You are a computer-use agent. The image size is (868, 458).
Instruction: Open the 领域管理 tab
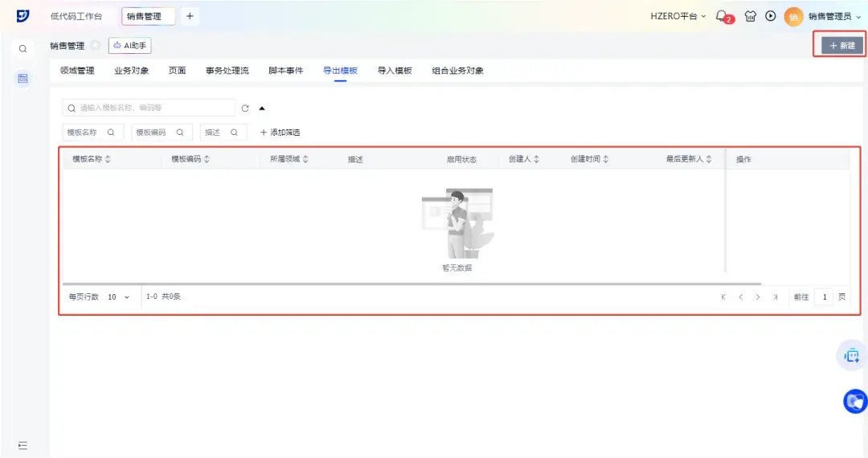click(x=77, y=70)
